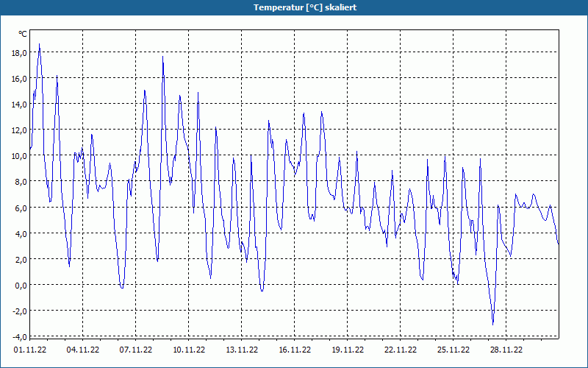The width and height of the screenshot is (588, 368).
Task: Click the 0,0 y-axis label
Action: coord(21,286)
